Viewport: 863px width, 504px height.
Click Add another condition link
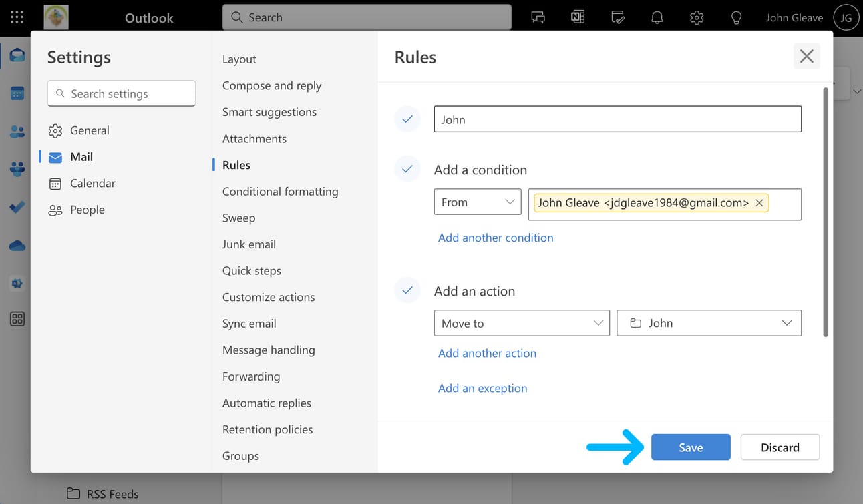point(496,238)
